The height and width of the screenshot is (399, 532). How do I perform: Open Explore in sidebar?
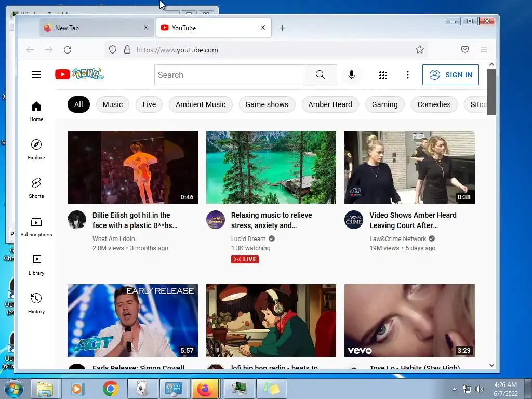click(x=36, y=150)
